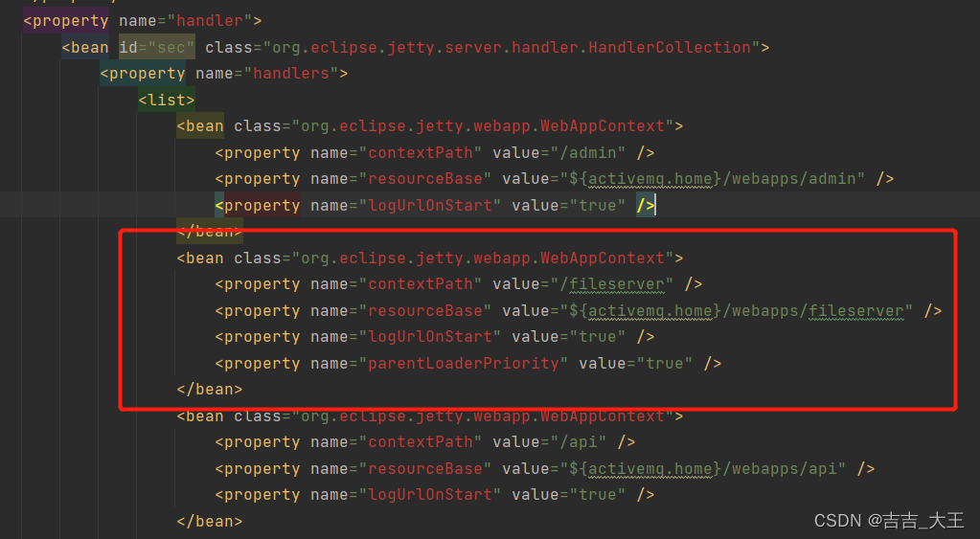Click the <property tag on the "handlers" line
The width and height of the screenshot is (980, 539).
(143, 74)
